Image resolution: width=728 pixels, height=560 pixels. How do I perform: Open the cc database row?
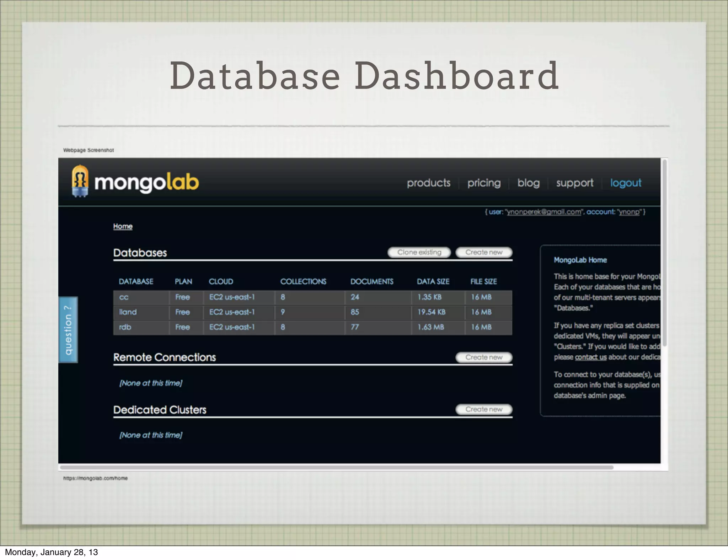(124, 297)
